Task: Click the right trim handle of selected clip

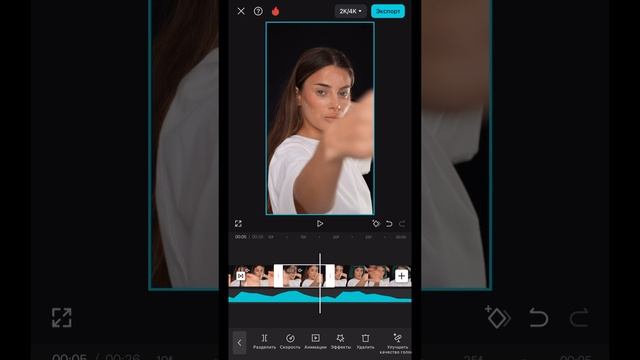Action: [330, 276]
